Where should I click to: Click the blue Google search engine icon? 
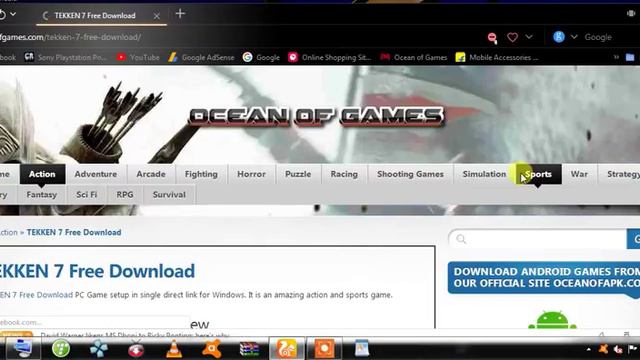coord(559,37)
